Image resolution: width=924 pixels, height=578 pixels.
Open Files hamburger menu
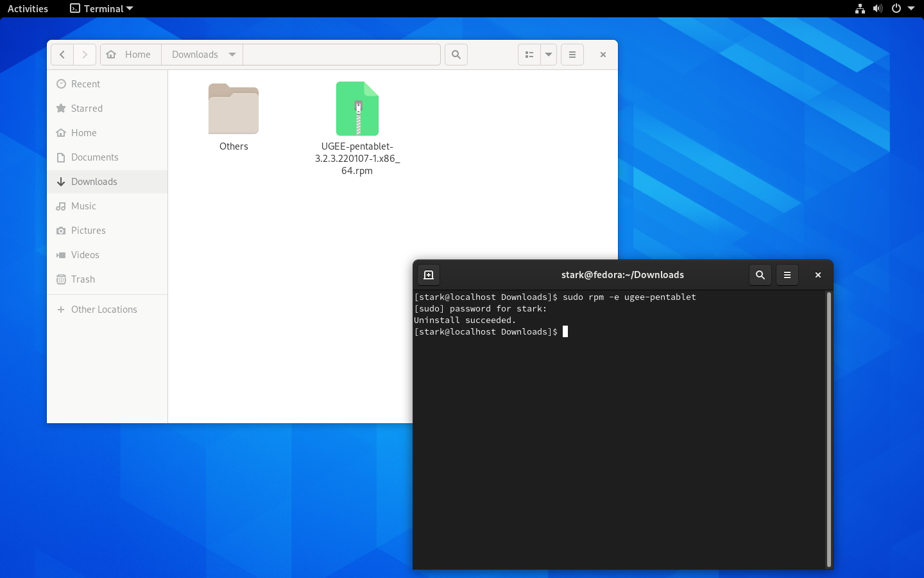coord(572,55)
